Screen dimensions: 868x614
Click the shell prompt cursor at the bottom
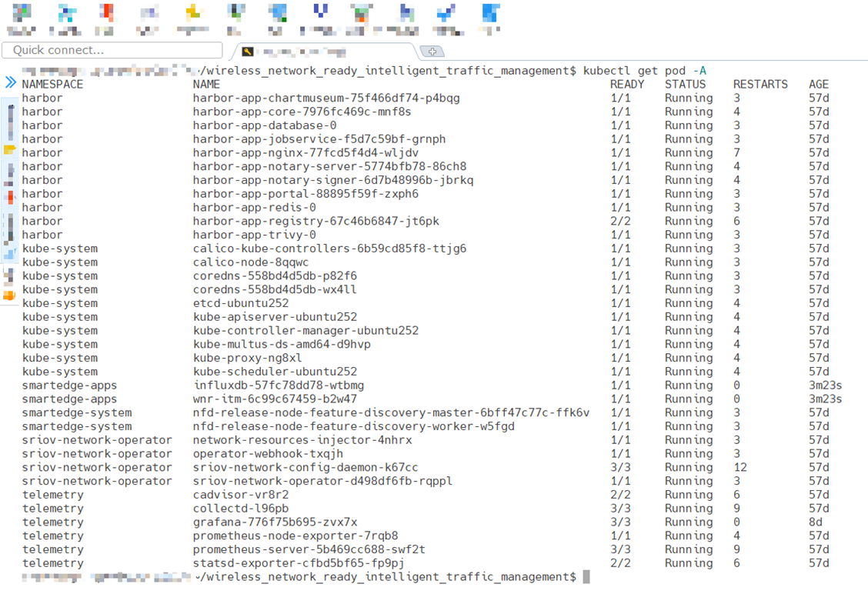[586, 576]
